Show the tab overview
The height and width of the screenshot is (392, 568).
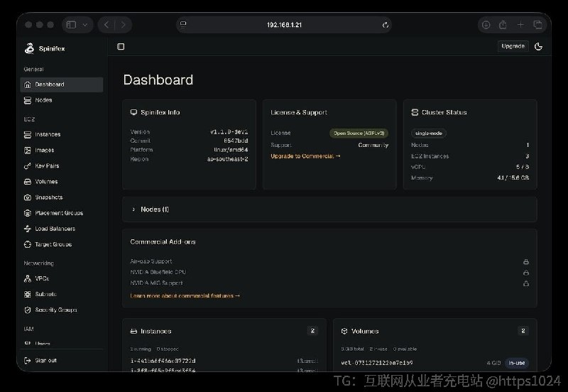(x=538, y=25)
